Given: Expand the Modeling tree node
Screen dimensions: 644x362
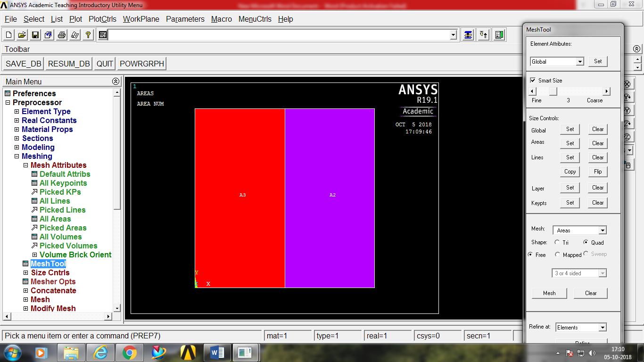Looking at the screenshot, I should click(x=17, y=147).
